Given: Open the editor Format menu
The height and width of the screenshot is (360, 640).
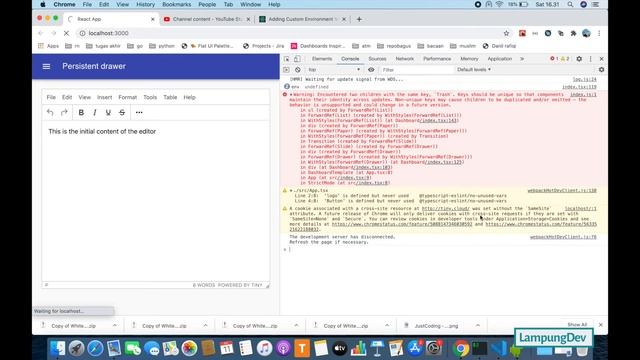Looking at the screenshot, I should click(128, 97).
